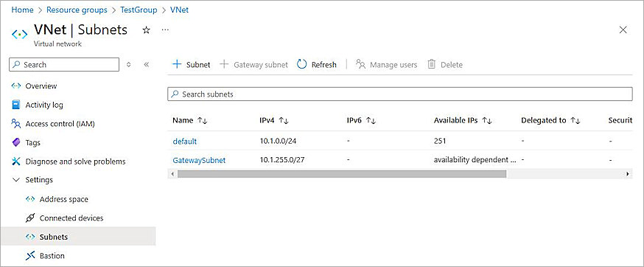Click the purple Tags icon
The height and width of the screenshot is (267, 644).
[x=16, y=143]
